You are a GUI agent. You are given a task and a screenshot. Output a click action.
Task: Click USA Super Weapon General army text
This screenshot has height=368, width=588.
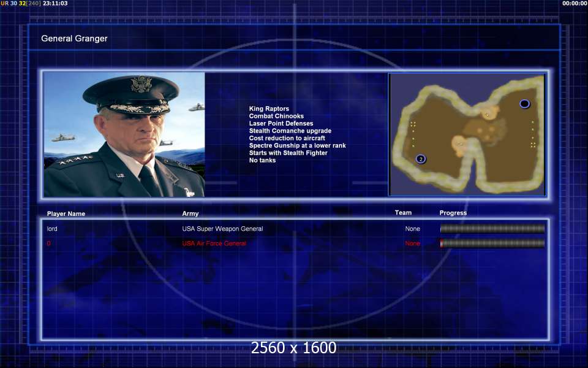(x=222, y=229)
